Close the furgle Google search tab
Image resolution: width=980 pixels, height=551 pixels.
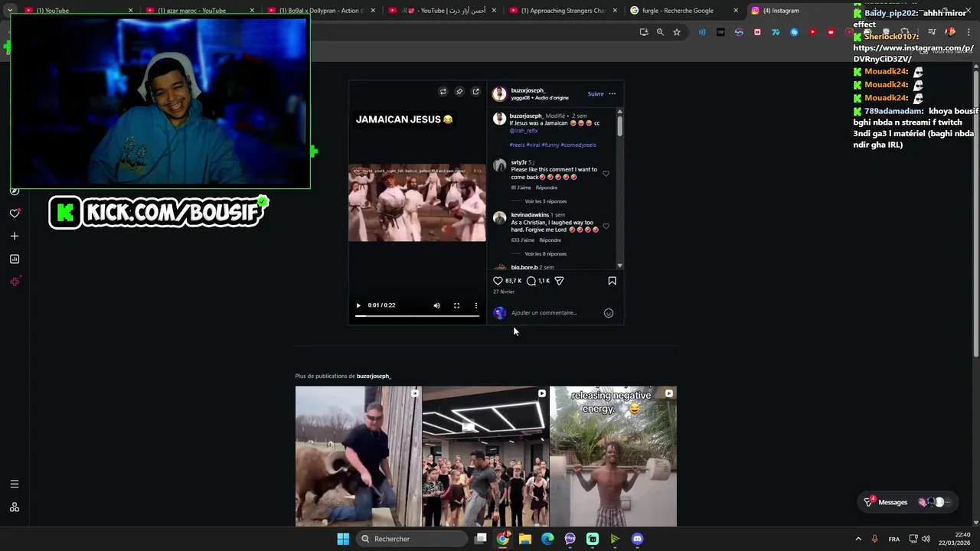point(736,11)
